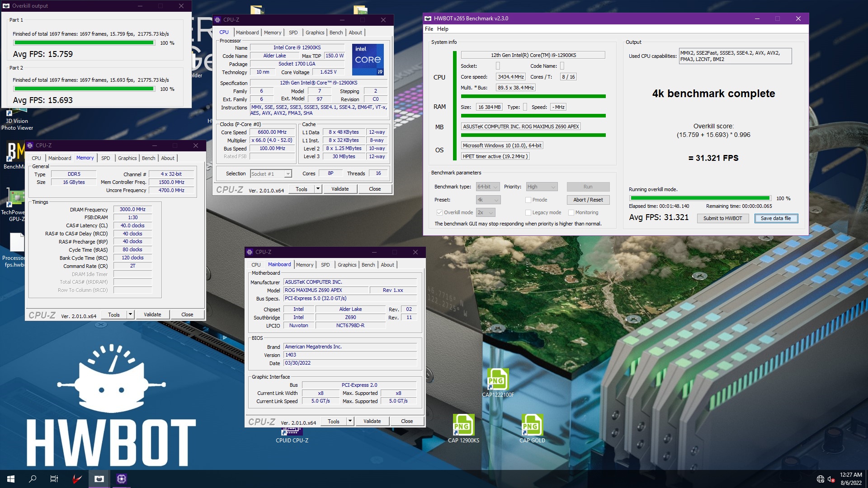This screenshot has height=488, width=868.
Task: Click the Core speed 3434.4 MHz field
Action: pyautogui.click(x=510, y=77)
